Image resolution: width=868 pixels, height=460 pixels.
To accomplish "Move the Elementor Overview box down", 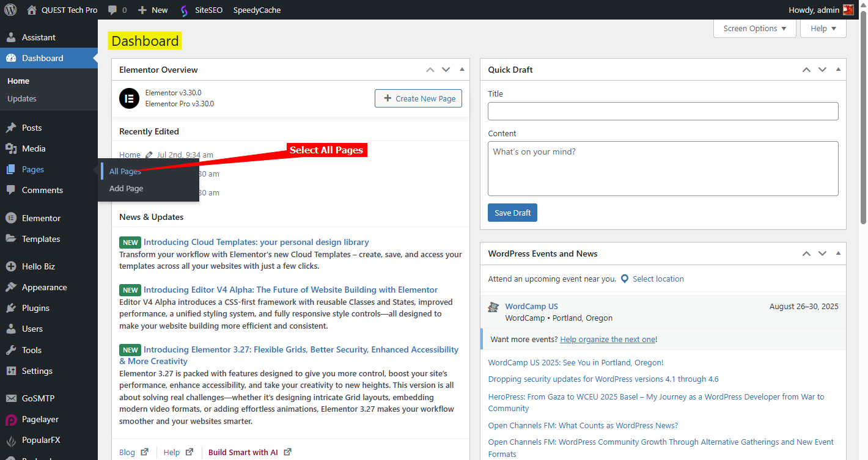I will click(x=446, y=70).
